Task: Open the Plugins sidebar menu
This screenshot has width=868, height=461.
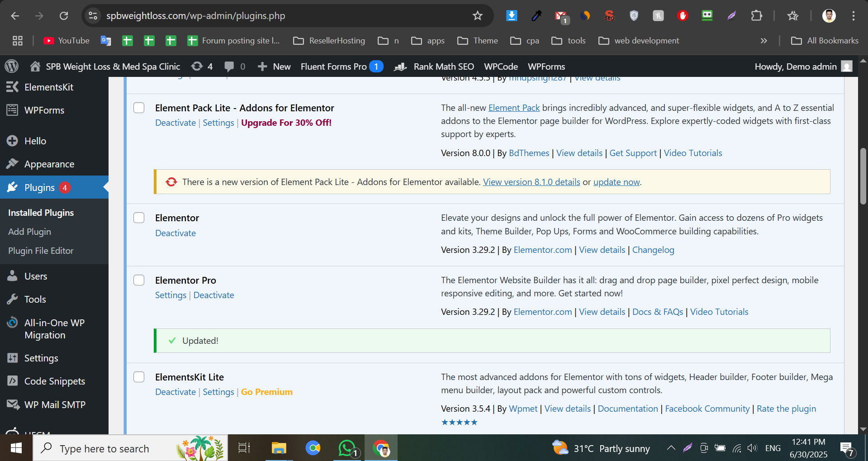Action: click(54, 187)
